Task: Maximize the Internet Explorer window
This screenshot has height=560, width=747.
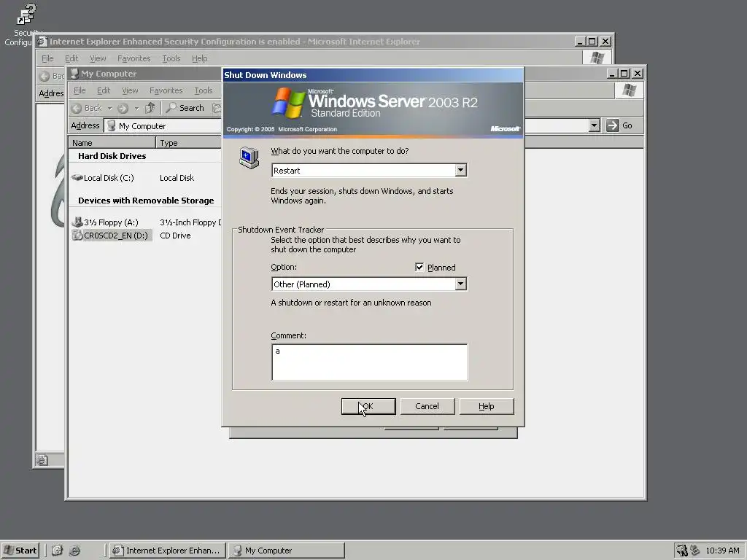Action: [592, 42]
